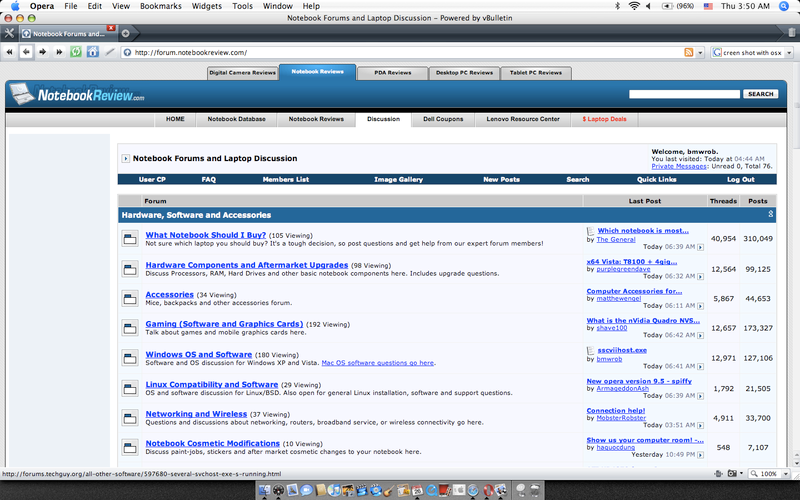Open the Google search engine dropdown arrow
The height and width of the screenshot is (500, 800).
click(789, 53)
